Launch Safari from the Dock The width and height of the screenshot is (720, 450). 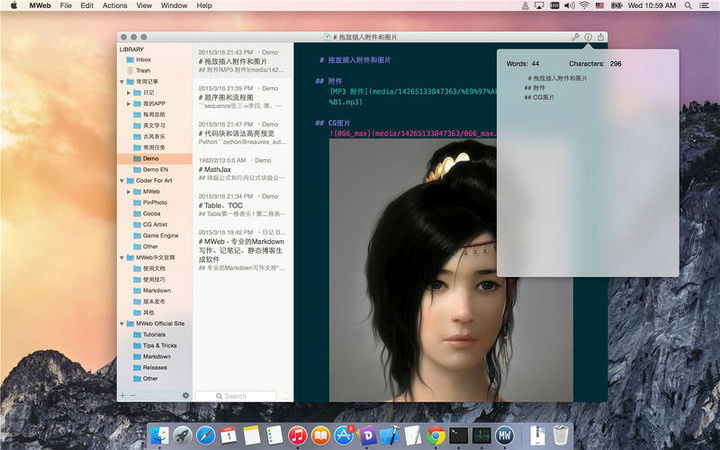pyautogui.click(x=205, y=435)
